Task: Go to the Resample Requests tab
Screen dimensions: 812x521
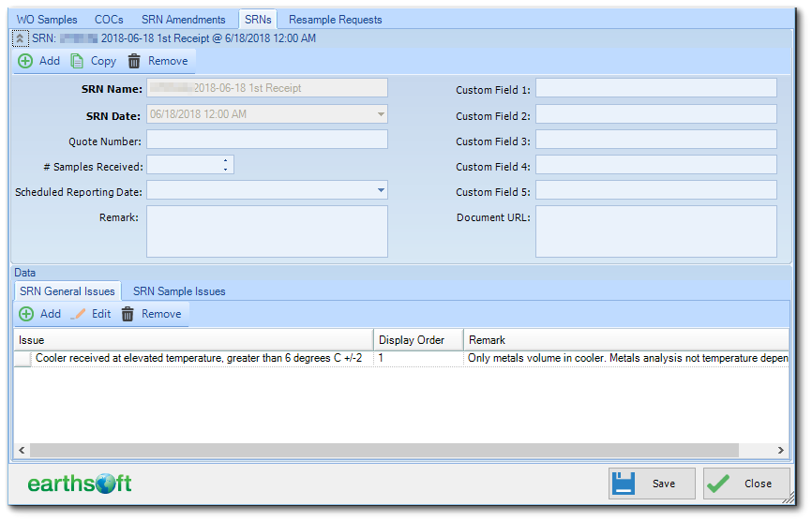Action: (x=335, y=20)
